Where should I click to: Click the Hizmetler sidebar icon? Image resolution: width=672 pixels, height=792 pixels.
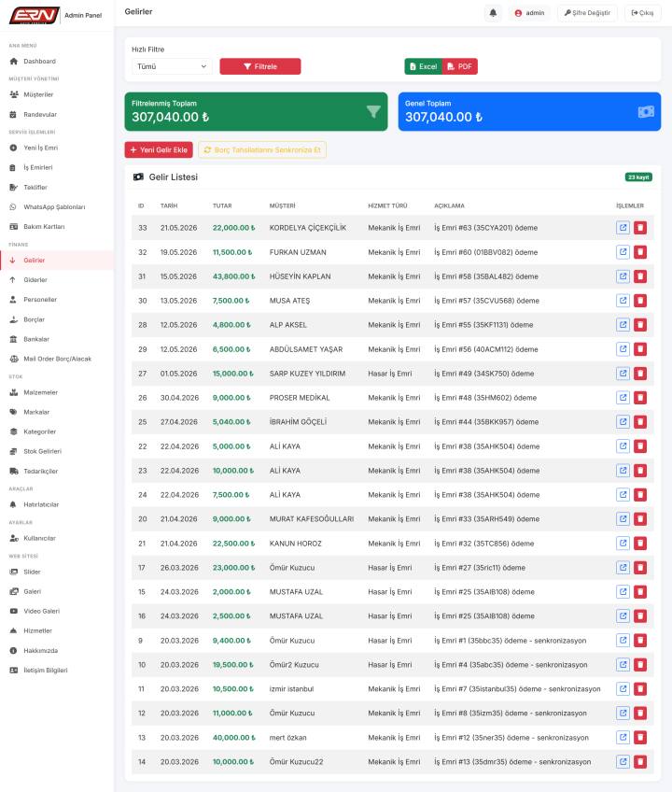click(x=14, y=630)
